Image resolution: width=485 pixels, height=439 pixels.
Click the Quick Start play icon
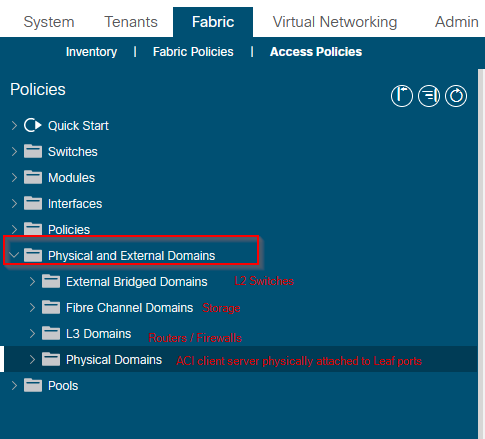pyautogui.click(x=33, y=125)
